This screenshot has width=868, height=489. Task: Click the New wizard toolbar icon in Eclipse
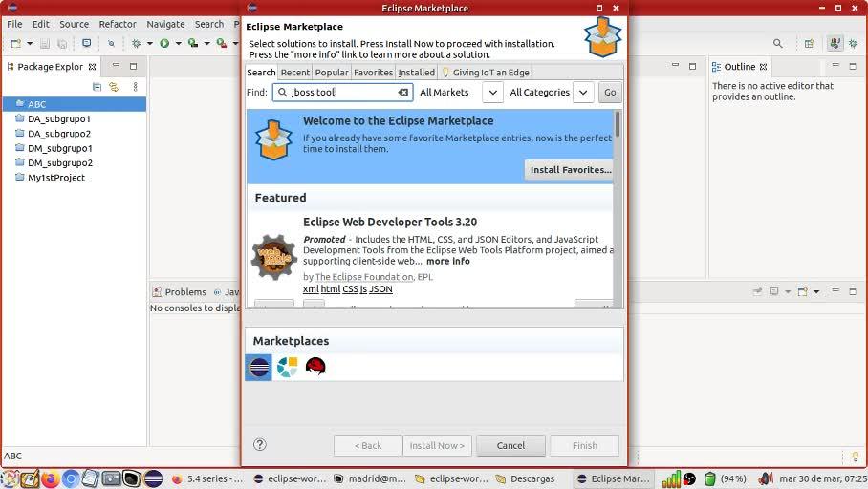click(x=16, y=43)
